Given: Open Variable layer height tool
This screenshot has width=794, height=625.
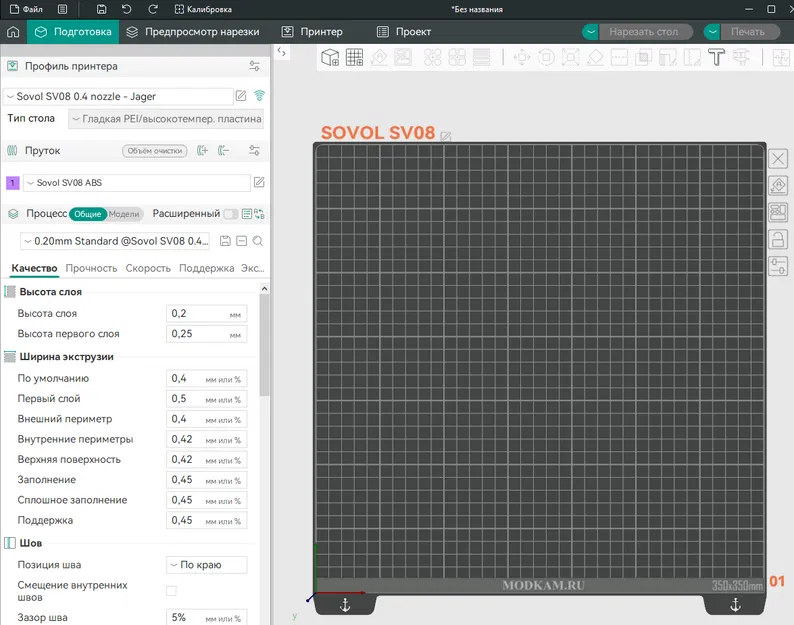Looking at the screenshot, I should [x=481, y=57].
